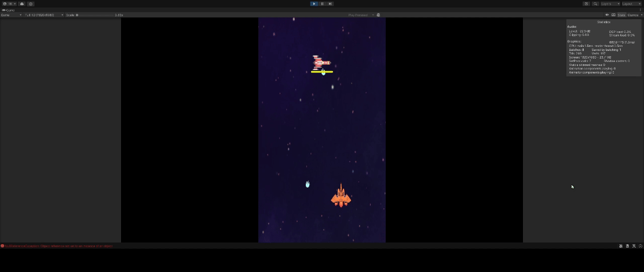The width and height of the screenshot is (644, 272).
Task: Click the red error icon in status bar
Action: (x=2, y=246)
